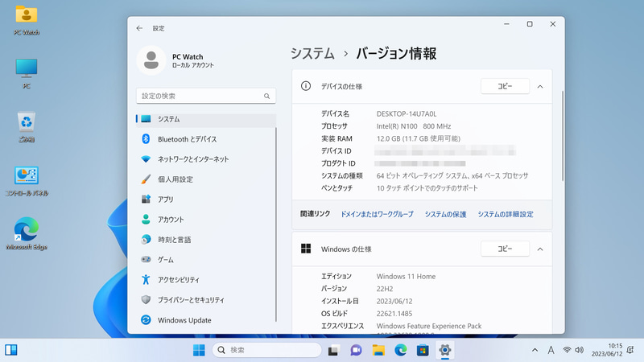Open Task View on the taskbar
Image resolution: width=644 pixels, height=362 pixels.
click(x=333, y=350)
